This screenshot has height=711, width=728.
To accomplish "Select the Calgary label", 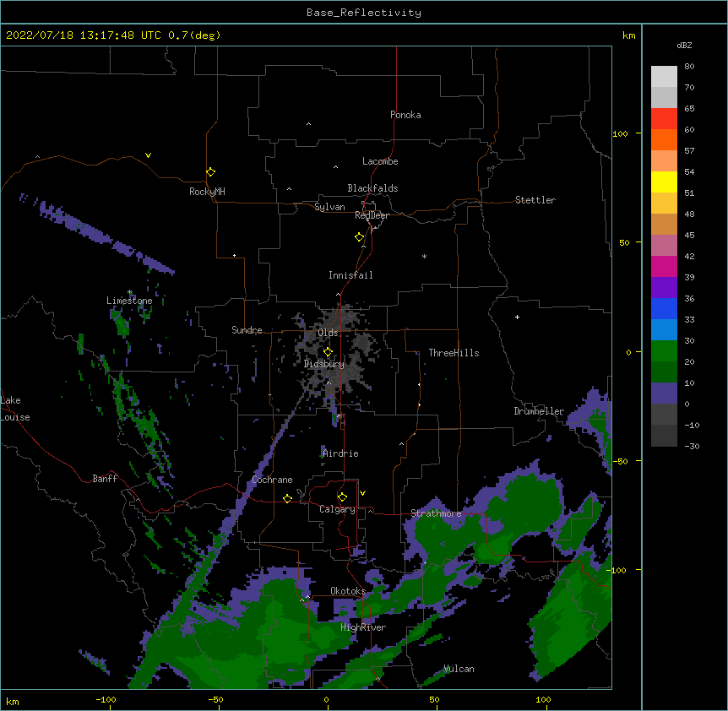I will pos(337,509).
